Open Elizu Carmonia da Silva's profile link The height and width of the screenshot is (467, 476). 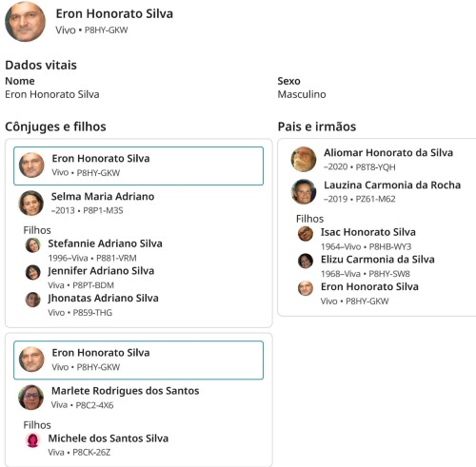tap(378, 260)
